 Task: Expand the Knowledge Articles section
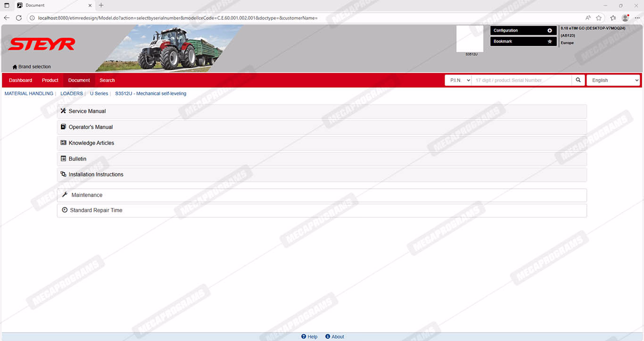coord(91,143)
